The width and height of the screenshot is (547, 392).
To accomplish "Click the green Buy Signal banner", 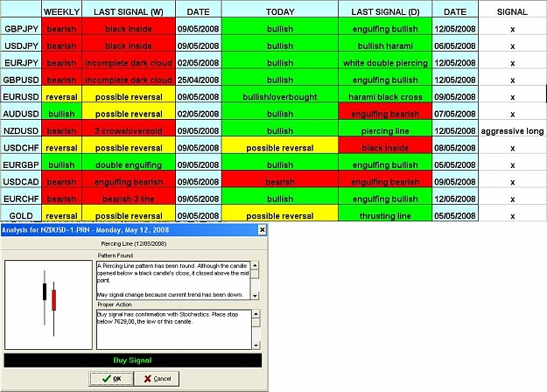I will [132, 360].
